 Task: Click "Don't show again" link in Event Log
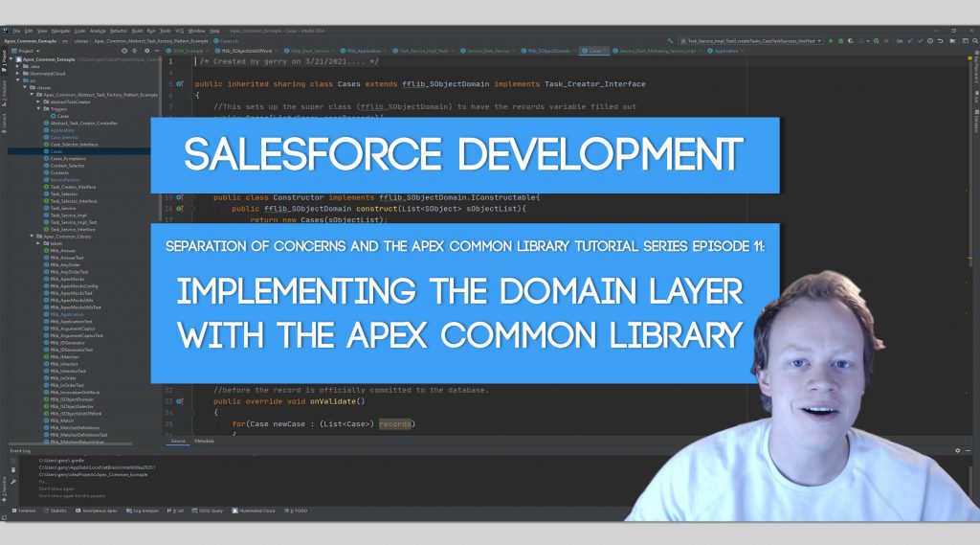click(56, 488)
